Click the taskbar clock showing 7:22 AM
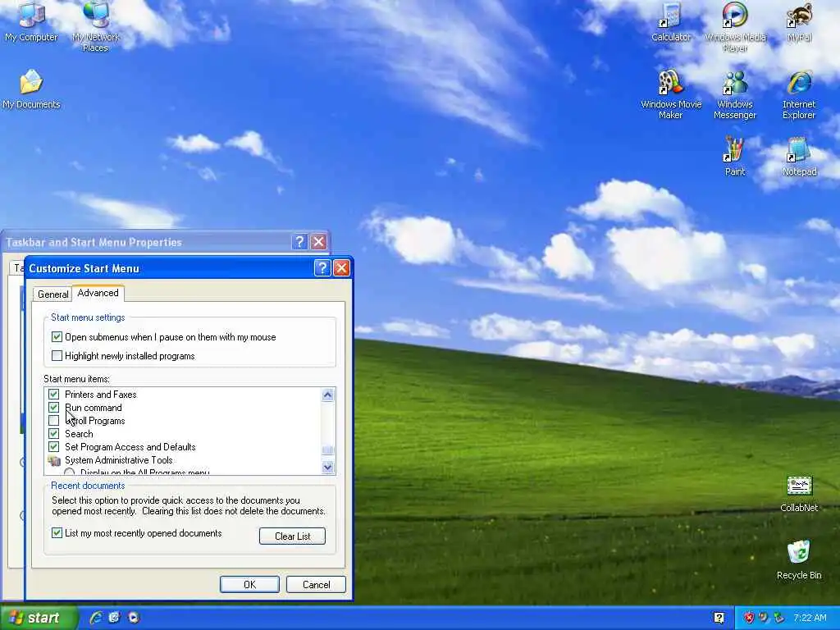This screenshot has width=840, height=630. click(810, 618)
